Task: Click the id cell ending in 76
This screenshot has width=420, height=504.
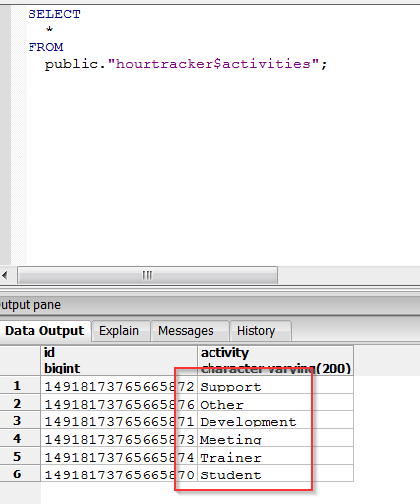Action: 119,403
